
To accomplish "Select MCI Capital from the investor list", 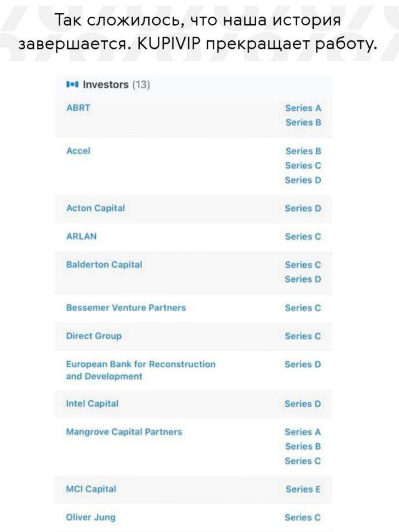I will click(x=91, y=489).
